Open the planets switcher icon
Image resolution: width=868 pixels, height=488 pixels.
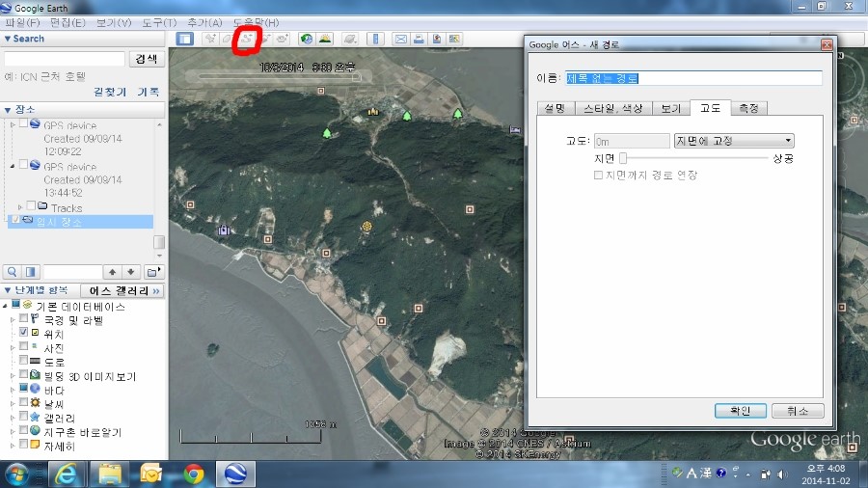click(x=350, y=39)
